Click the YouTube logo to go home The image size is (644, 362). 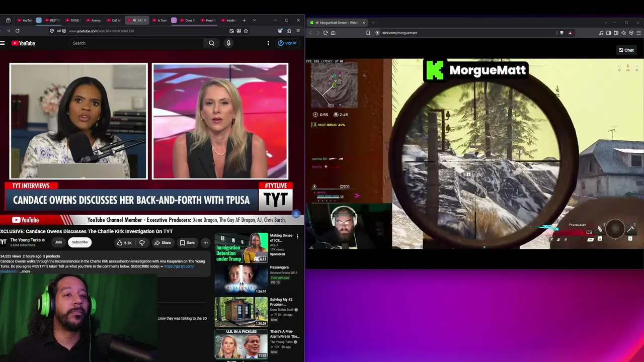click(x=24, y=43)
